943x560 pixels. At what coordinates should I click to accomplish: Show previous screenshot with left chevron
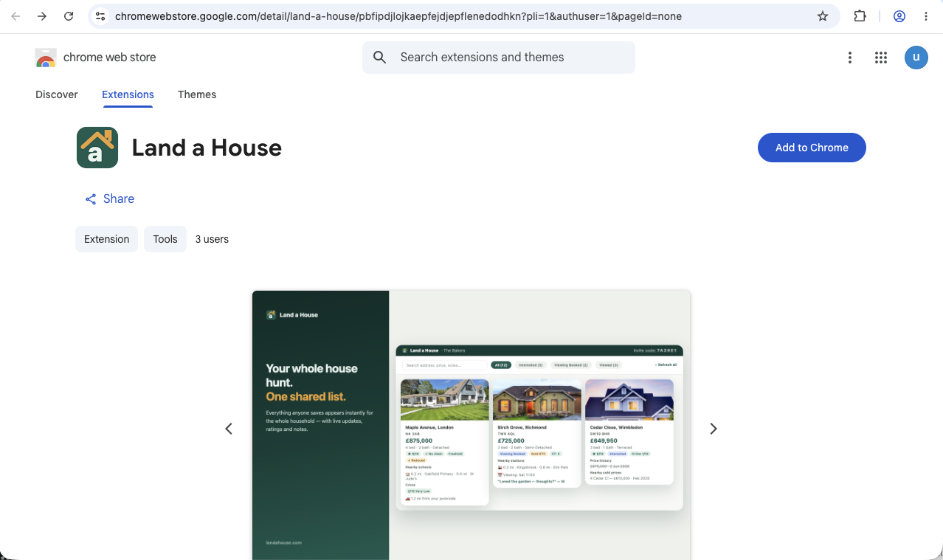coord(229,429)
